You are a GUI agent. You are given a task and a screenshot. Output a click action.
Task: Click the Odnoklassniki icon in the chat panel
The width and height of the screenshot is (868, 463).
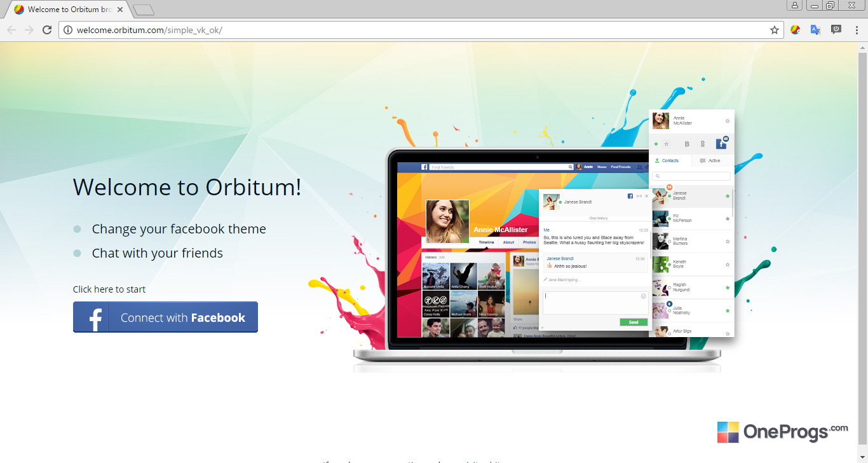pyautogui.click(x=703, y=144)
